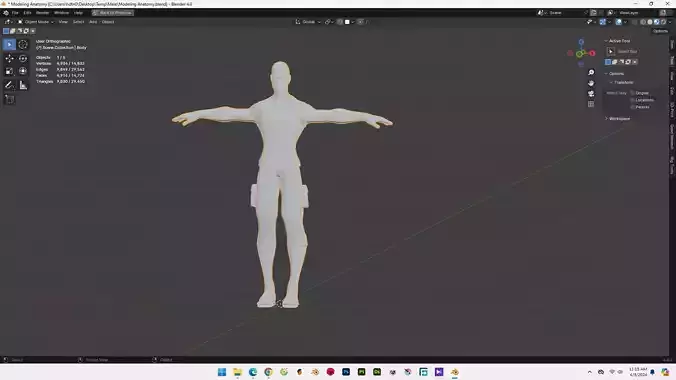Activate the Transform tool

tap(23, 71)
